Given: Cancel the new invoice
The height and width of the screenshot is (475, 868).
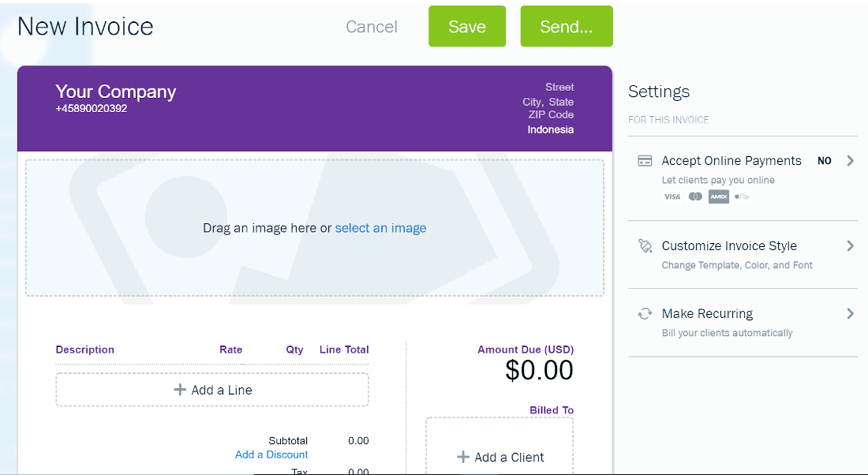Looking at the screenshot, I should click(x=372, y=27).
